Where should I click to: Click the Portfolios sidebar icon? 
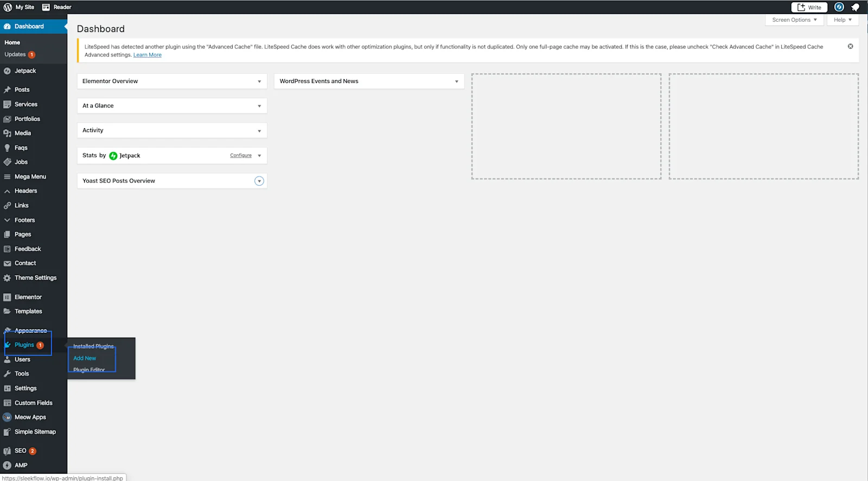(7, 119)
